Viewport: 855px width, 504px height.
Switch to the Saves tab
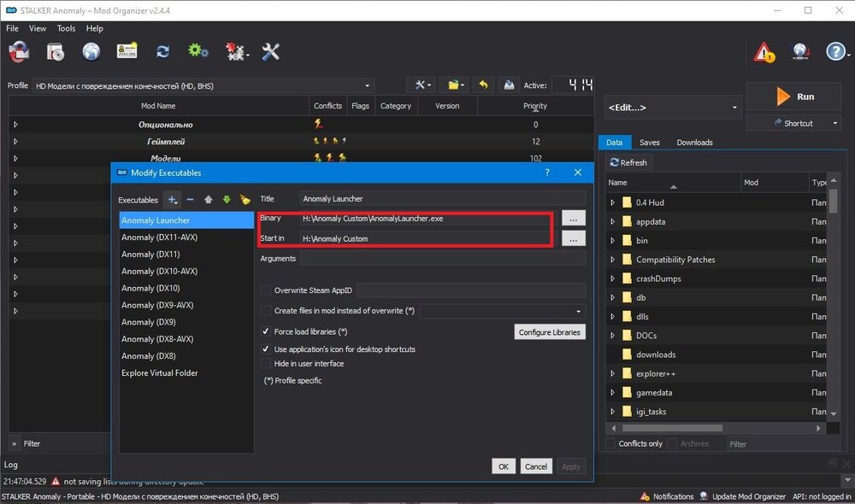pyautogui.click(x=649, y=143)
